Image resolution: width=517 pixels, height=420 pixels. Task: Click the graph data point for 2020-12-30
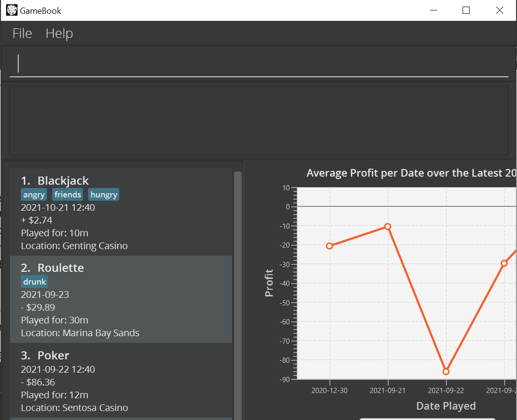click(330, 246)
